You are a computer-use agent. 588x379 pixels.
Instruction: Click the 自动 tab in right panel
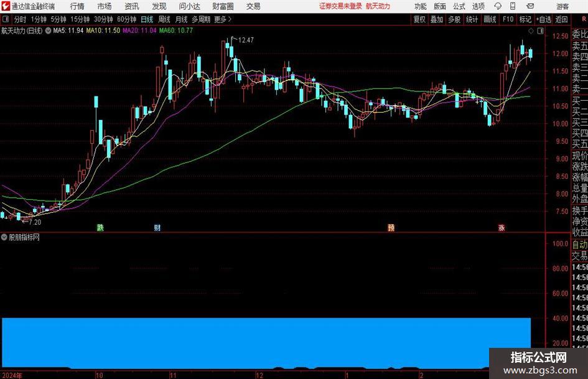pyautogui.click(x=580, y=245)
